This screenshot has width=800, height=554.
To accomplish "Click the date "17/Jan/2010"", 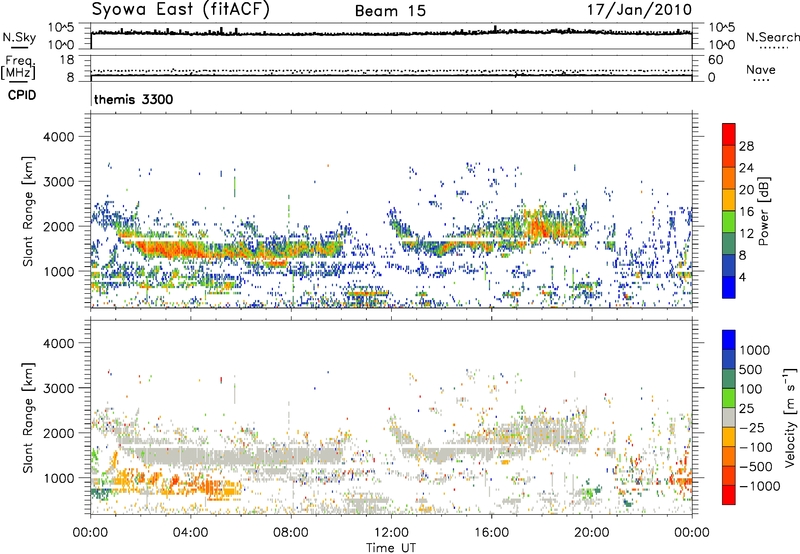I will pos(639,10).
